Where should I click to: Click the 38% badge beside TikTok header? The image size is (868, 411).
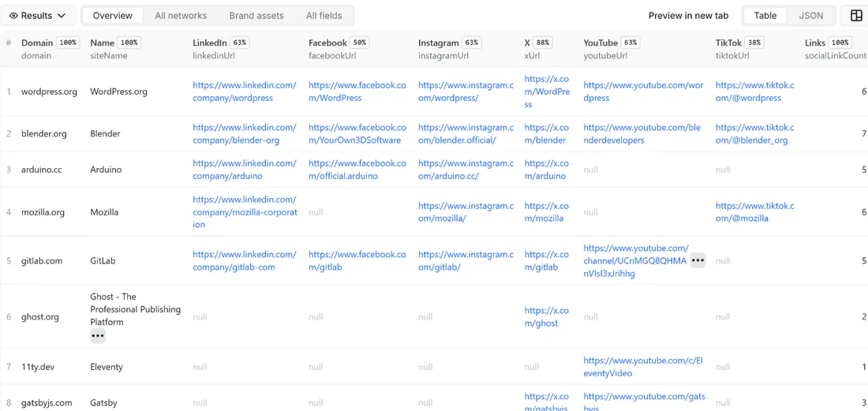(754, 43)
